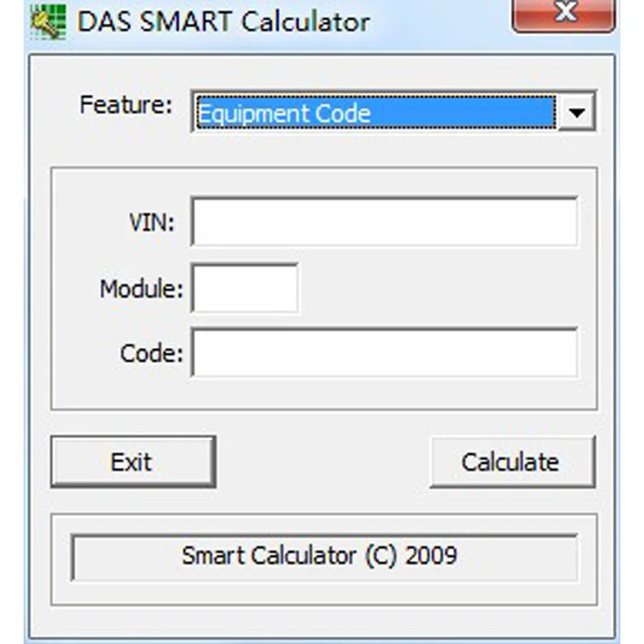Click empty group box area below Code field

coord(324,394)
